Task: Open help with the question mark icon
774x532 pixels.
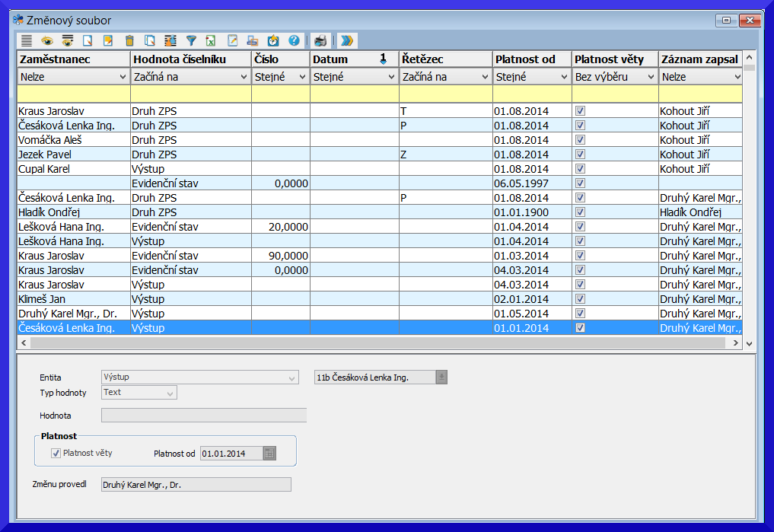Action: coord(294,40)
